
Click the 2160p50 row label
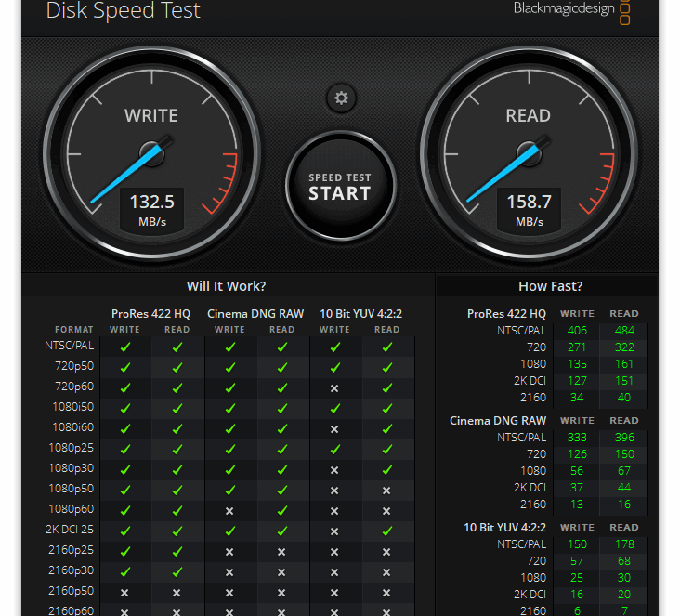point(72,591)
